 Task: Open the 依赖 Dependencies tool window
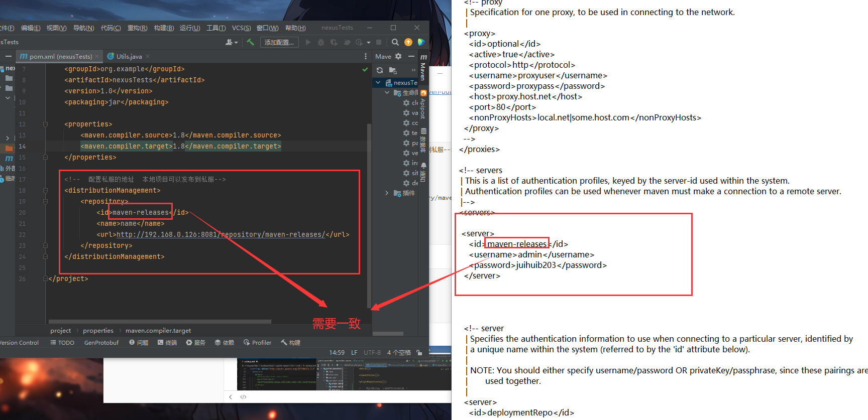pos(225,343)
